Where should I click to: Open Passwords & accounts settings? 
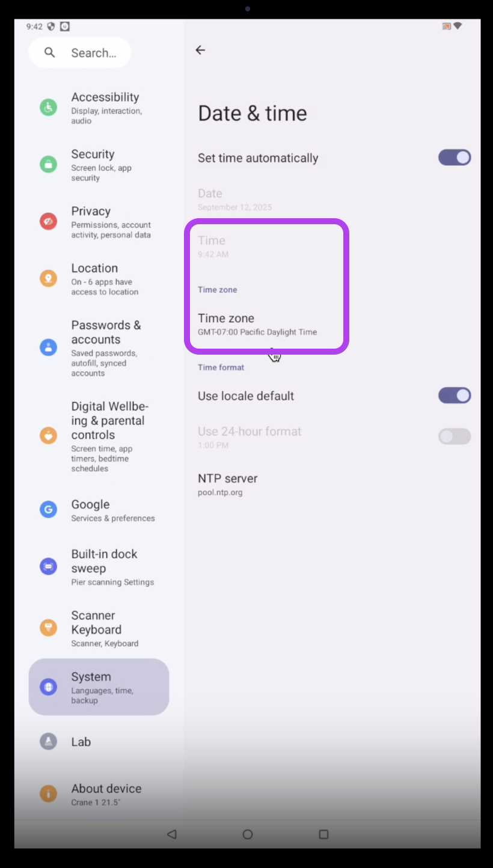point(99,347)
